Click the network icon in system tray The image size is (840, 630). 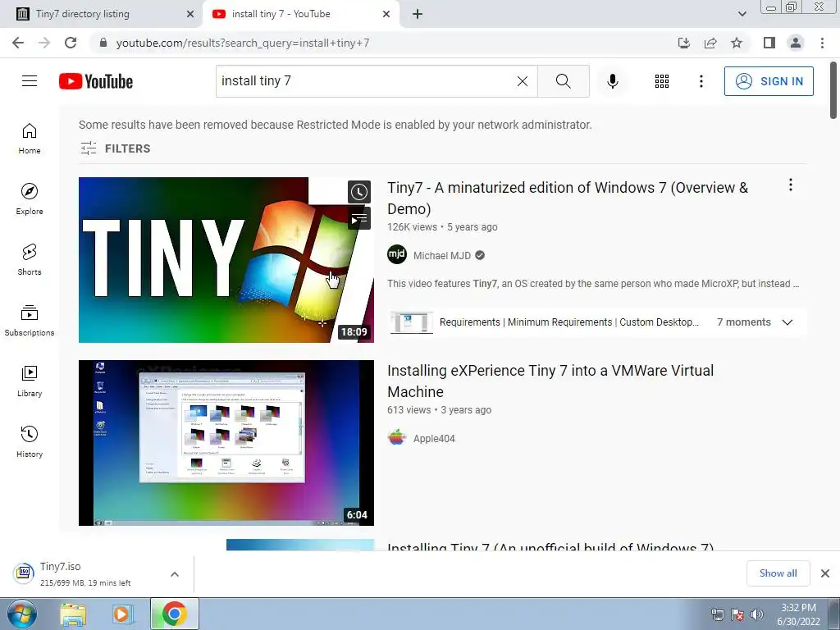click(717, 614)
